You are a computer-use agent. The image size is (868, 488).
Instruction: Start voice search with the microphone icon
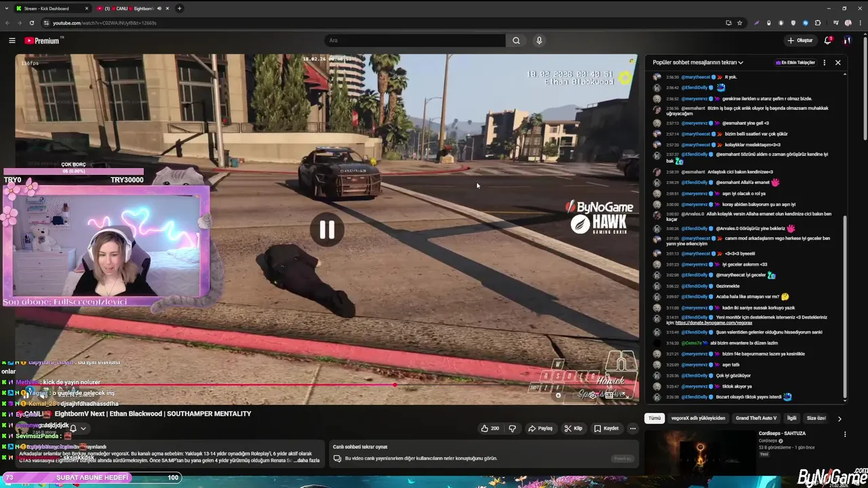tap(539, 41)
